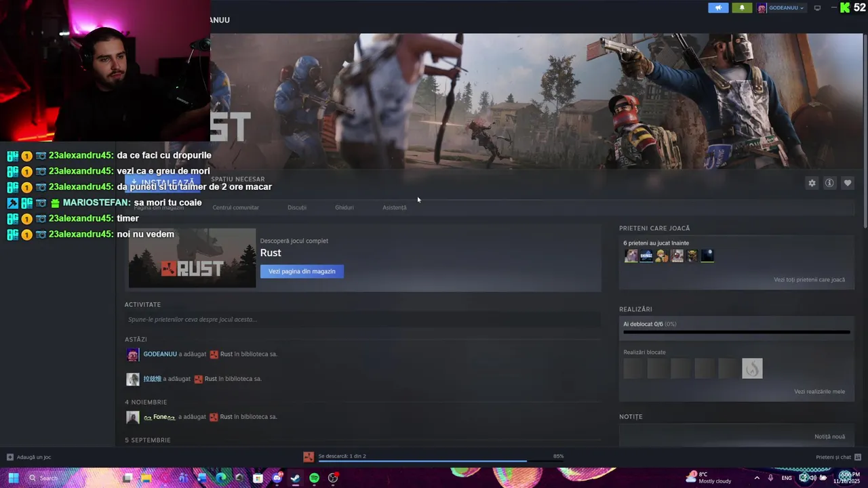Open the blue announcements megaphone button

718,8
